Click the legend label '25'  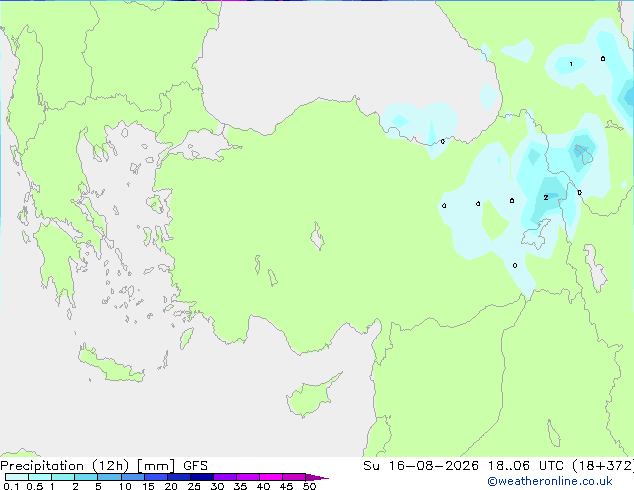pos(194,486)
